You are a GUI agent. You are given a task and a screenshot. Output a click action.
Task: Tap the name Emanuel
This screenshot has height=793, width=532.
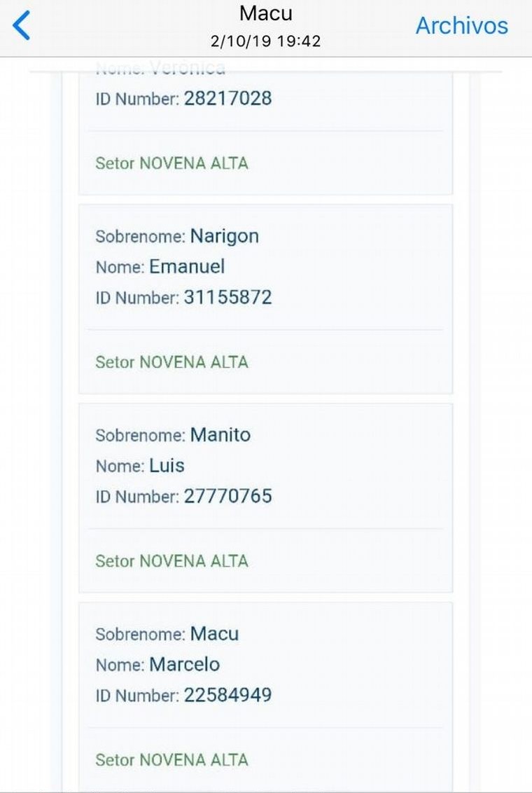187,267
